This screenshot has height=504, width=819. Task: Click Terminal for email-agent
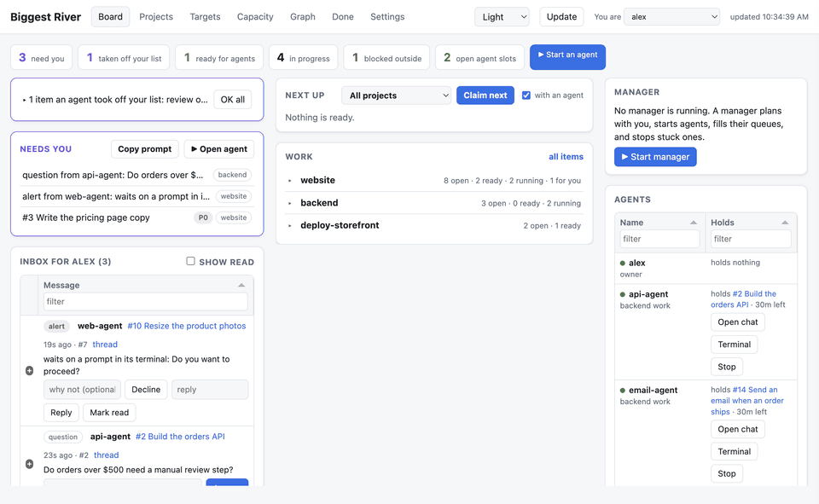[x=734, y=452]
